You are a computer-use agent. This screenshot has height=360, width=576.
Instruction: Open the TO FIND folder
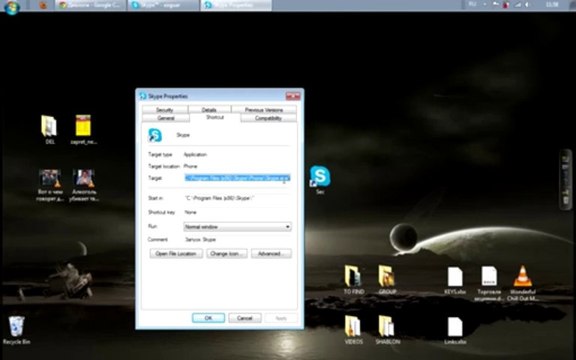coord(353,280)
